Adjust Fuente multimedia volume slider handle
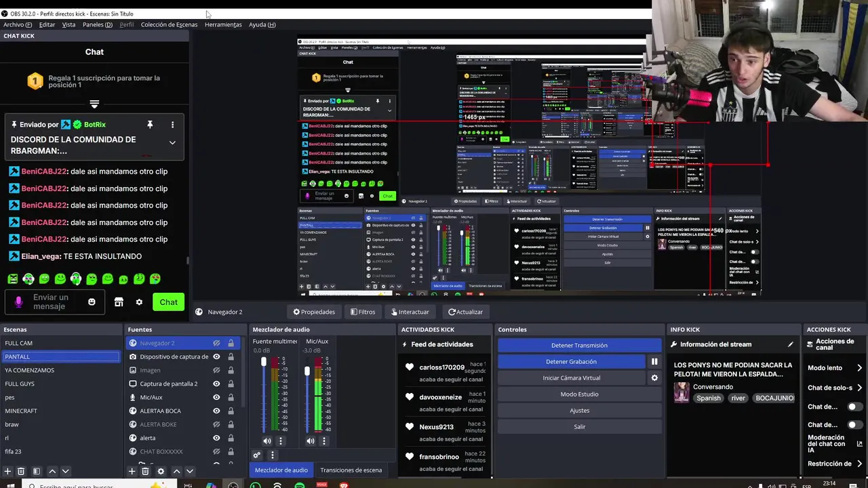Viewport: 868px width, 488px height. pos(264,362)
